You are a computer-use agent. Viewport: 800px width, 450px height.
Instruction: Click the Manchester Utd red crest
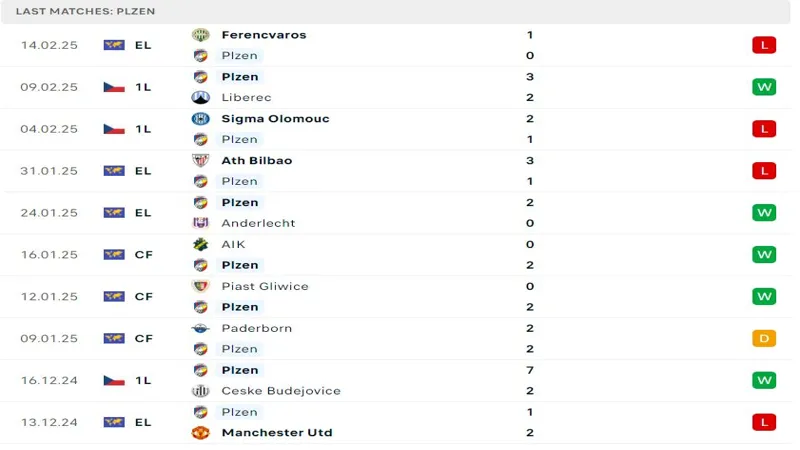click(201, 433)
